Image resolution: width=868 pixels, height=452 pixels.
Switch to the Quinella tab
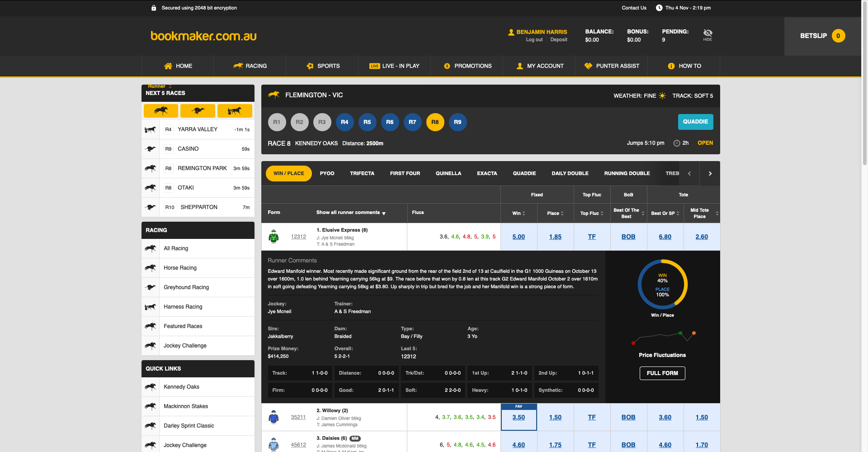pos(448,173)
